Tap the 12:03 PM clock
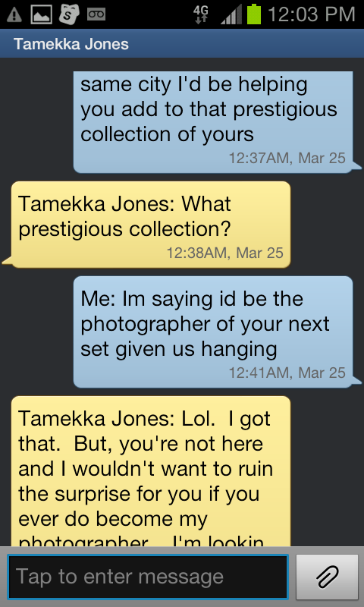The width and height of the screenshot is (364, 607). click(311, 14)
